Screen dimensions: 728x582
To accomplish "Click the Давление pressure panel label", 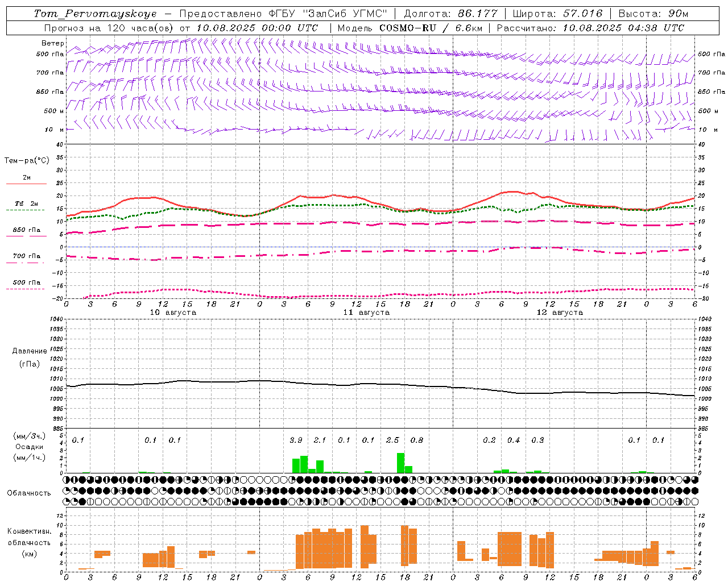I will click(29, 351).
